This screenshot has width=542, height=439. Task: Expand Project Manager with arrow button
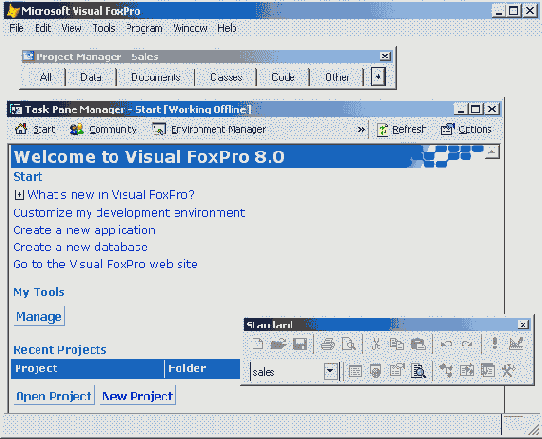(x=378, y=76)
